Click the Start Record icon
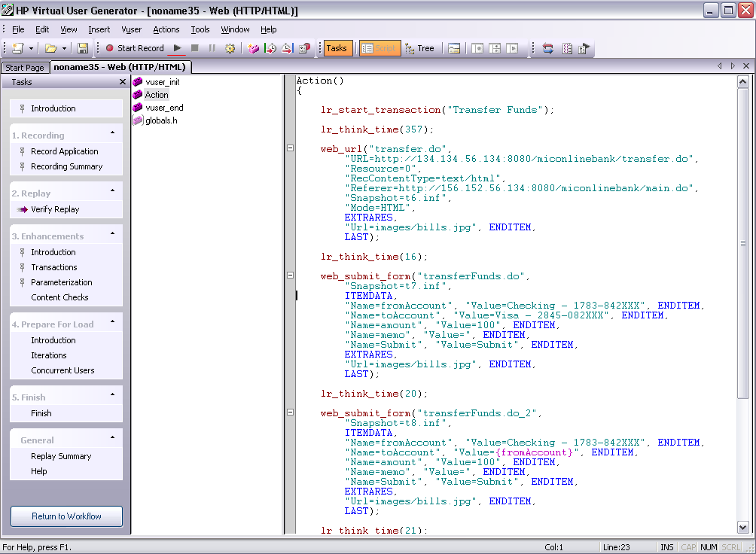 click(111, 47)
